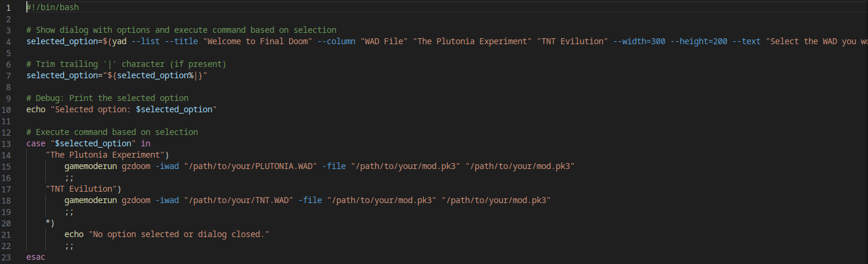Click the "The Plutonia Experiment") case label

pos(107,155)
